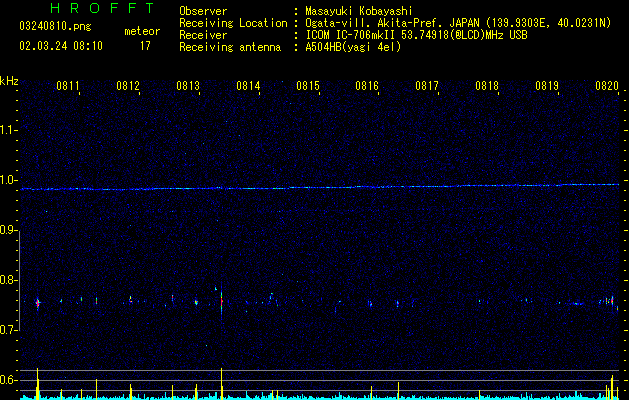
Task: Click the meteor count label
Action: pos(142,31)
